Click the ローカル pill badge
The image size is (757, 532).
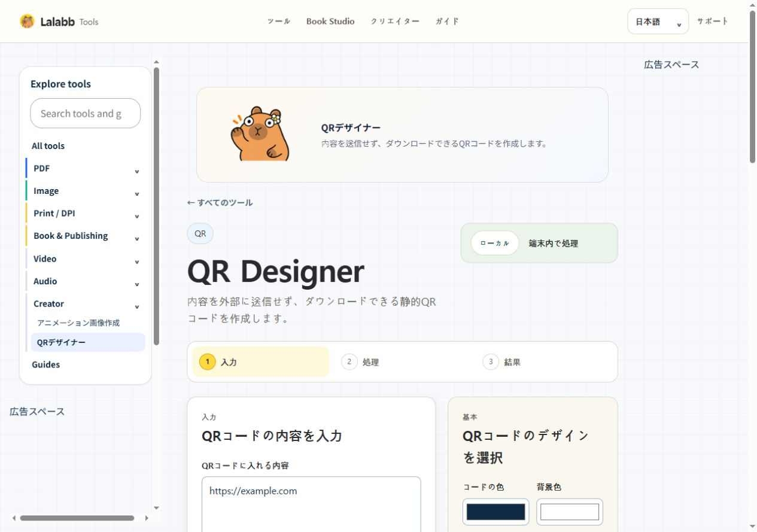pyautogui.click(x=494, y=243)
